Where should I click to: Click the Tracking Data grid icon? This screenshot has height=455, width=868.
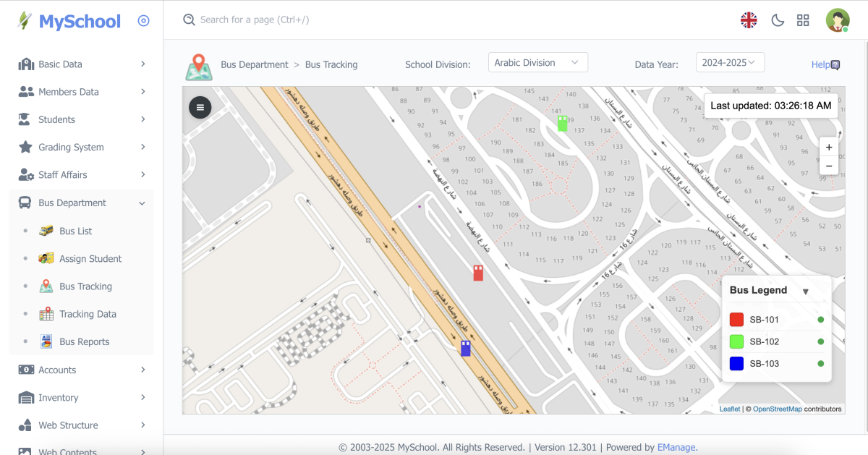pyautogui.click(x=46, y=314)
